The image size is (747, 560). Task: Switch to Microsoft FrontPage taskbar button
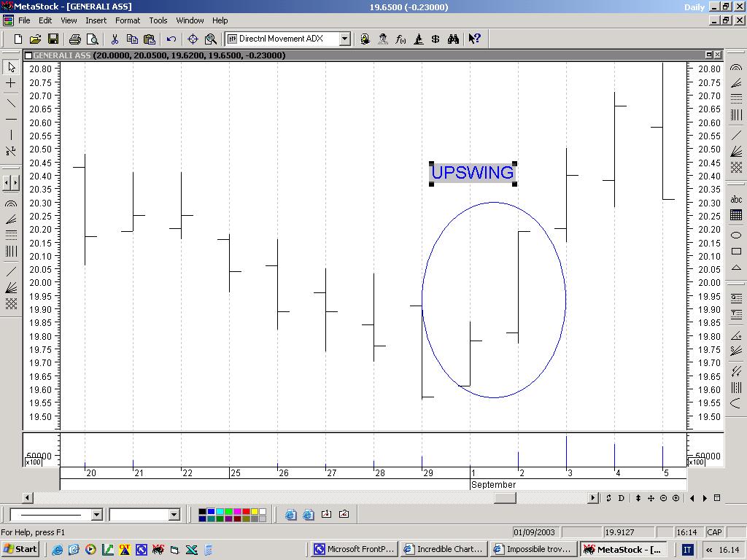click(x=355, y=549)
